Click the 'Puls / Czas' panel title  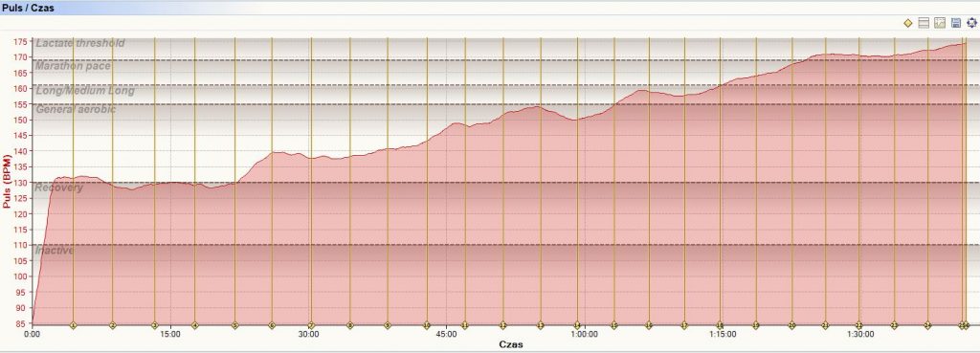28,8
